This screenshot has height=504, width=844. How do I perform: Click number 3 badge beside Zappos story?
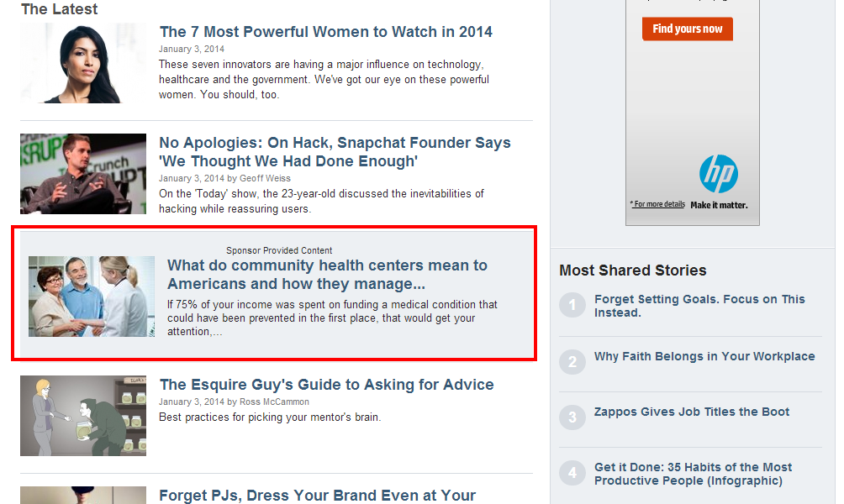572,417
